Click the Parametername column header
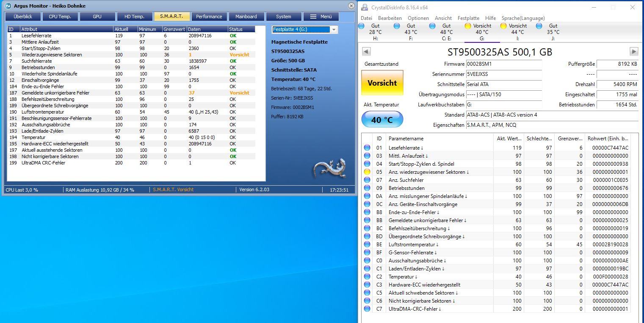Viewport: 644px width, 323px height. point(439,139)
